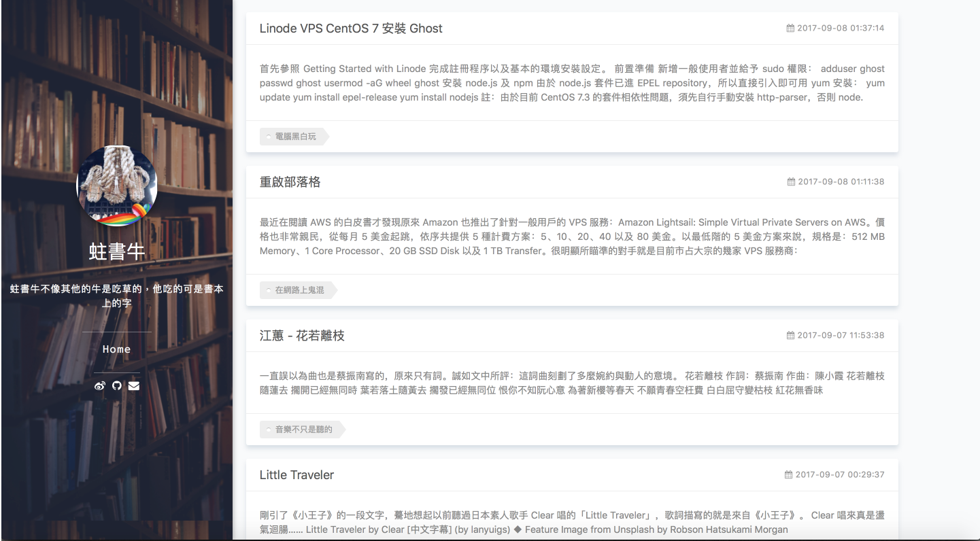This screenshot has width=980, height=541.
Task: Click calendar icon beside 2017-09-08 01:11:38
Action: [791, 182]
